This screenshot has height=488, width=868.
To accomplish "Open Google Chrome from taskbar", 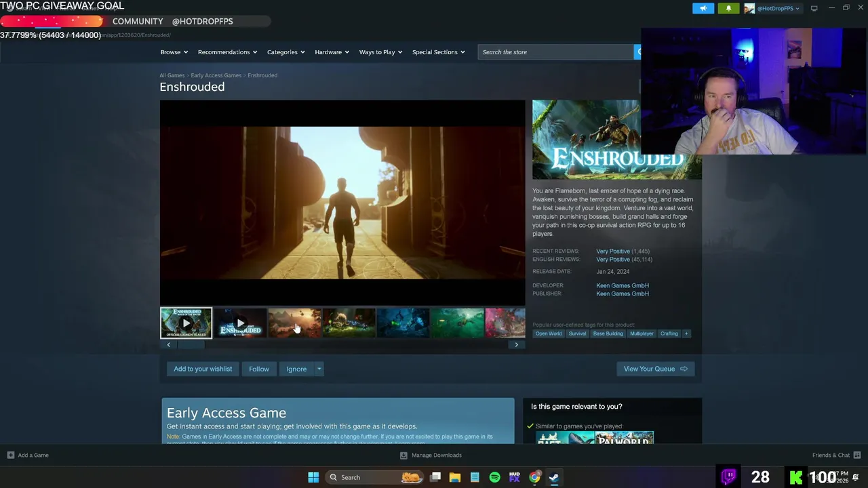I will click(534, 477).
